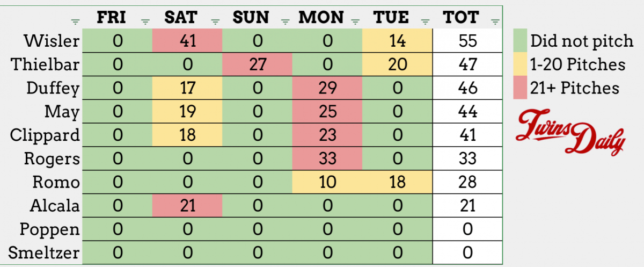Select Thielbar's Sunday cell showing 27
Viewport: 644px width, 267px height.
pyautogui.click(x=257, y=64)
